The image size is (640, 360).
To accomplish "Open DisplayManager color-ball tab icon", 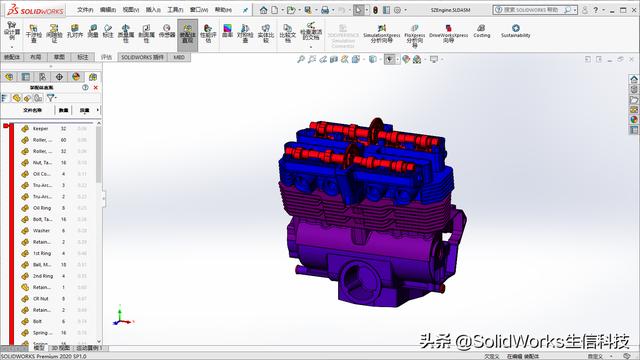I will pos(76,77).
